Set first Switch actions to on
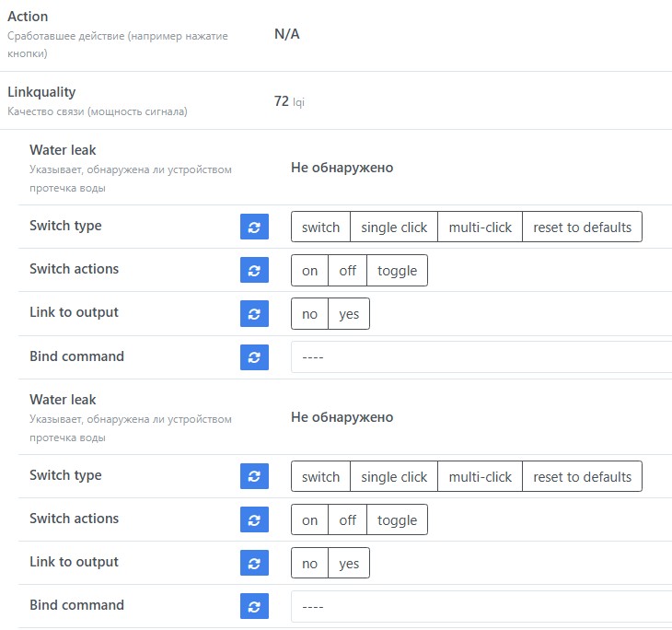 point(309,271)
